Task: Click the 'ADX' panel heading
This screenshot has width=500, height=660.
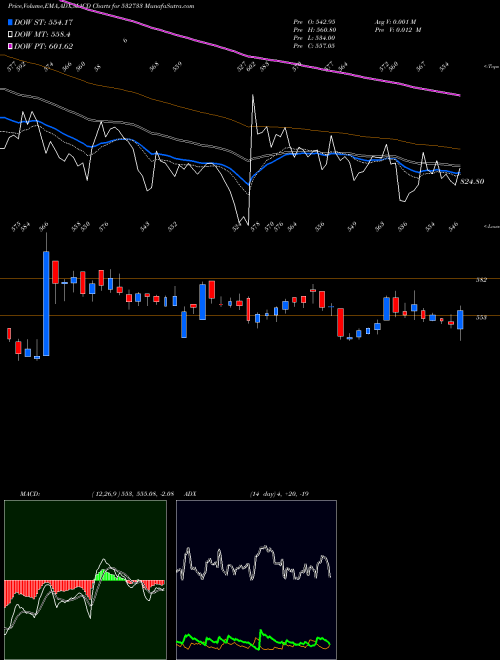Action: (190, 494)
